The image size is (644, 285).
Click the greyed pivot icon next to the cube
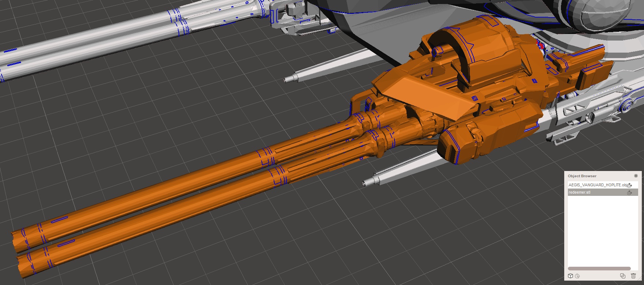578,276
